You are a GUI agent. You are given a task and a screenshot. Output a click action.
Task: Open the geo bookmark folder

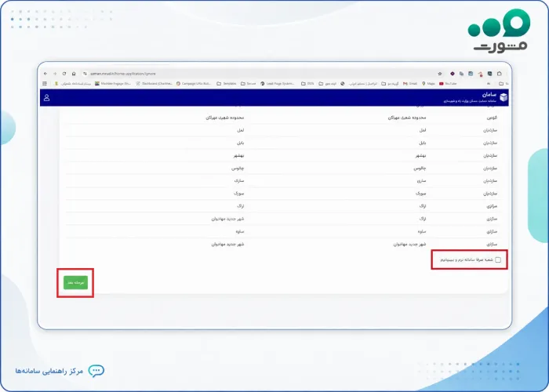[x=328, y=84]
